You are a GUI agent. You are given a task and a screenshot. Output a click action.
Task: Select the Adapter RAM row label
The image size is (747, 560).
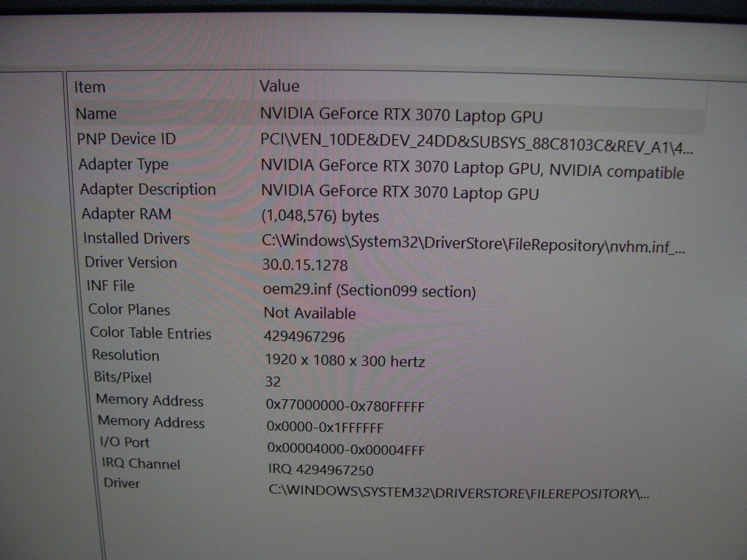pos(127,214)
